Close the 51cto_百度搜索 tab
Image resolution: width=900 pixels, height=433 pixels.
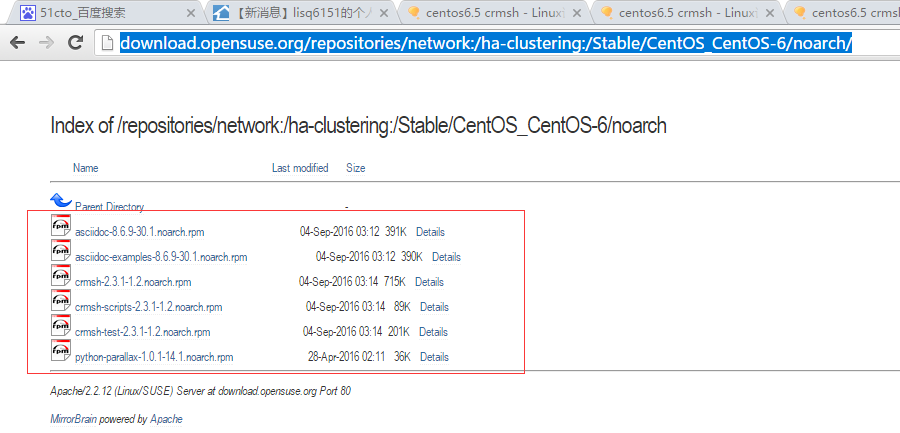(191, 13)
